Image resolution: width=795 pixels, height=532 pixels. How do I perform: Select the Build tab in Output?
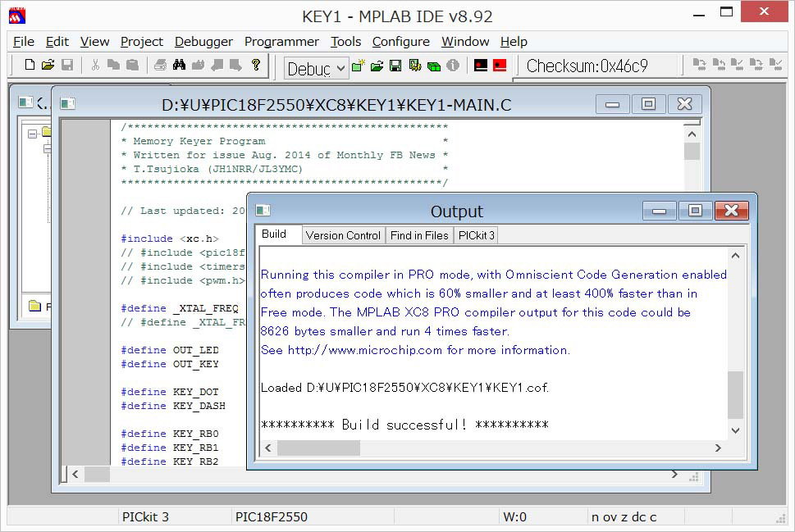(274, 234)
